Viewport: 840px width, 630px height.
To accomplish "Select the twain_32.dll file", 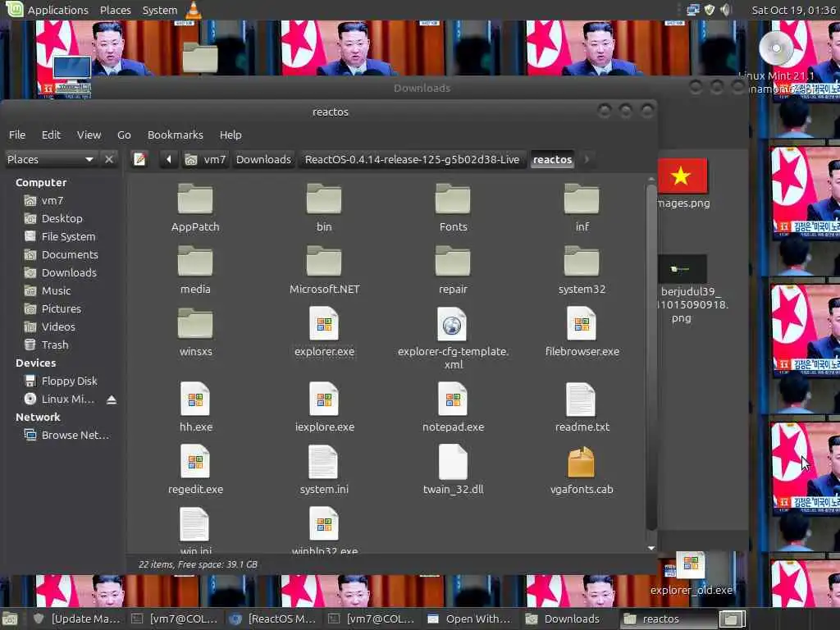I will tap(453, 470).
